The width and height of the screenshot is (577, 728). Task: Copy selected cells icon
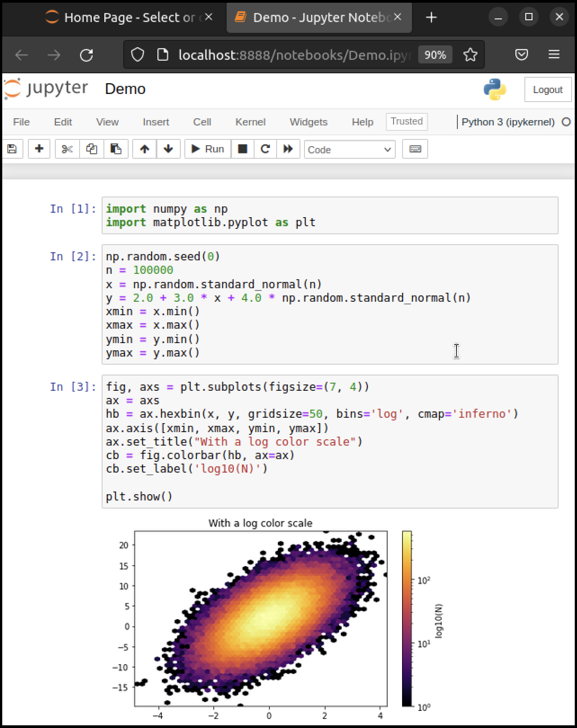pyautogui.click(x=92, y=149)
